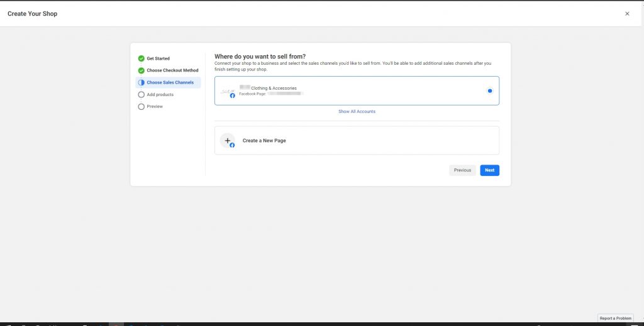The width and height of the screenshot is (644, 326).
Task: Continue with the Next button
Action: tap(489, 170)
